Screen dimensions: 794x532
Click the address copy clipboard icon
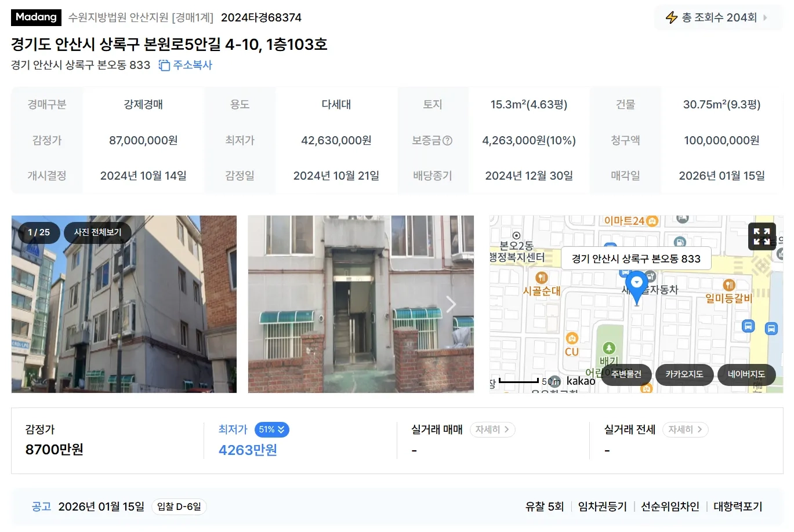(164, 65)
